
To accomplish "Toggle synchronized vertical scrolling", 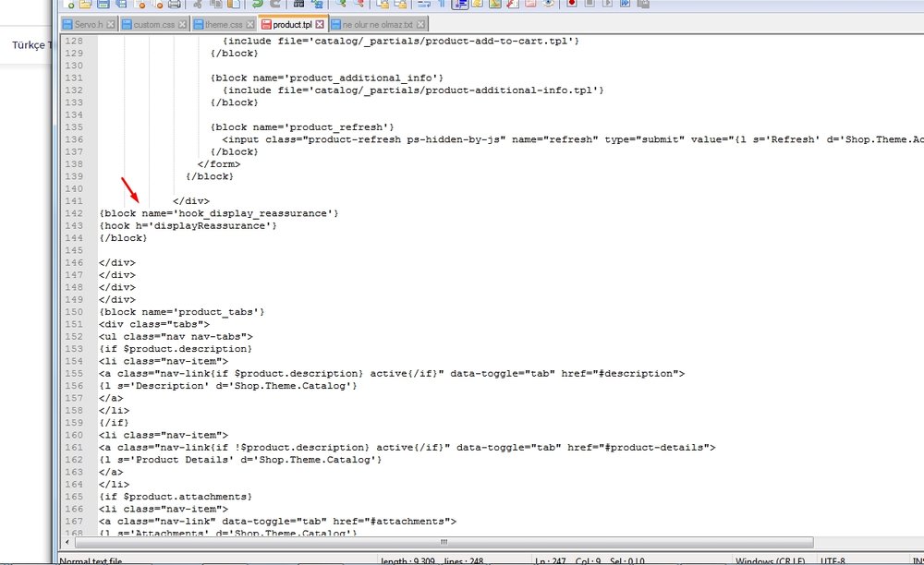I will point(383,5).
